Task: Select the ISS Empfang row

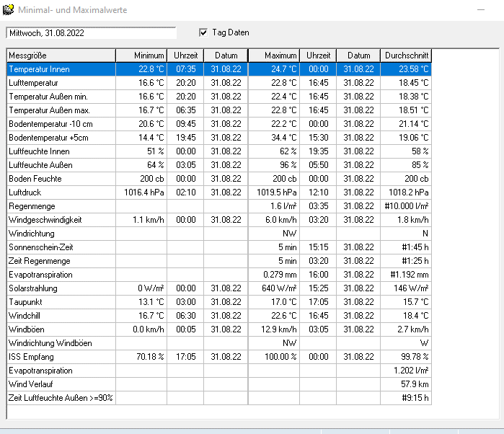Action: pyautogui.click(x=61, y=357)
